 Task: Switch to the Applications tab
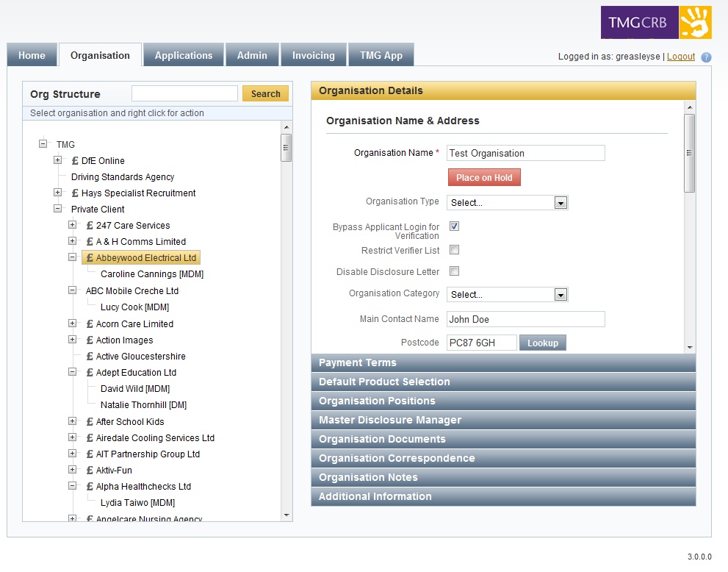pyautogui.click(x=184, y=55)
